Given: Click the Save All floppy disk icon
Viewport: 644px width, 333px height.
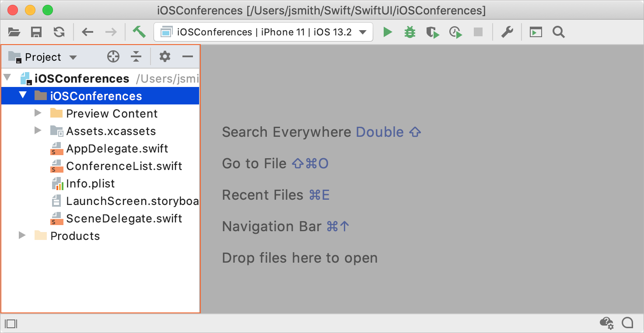Looking at the screenshot, I should [x=36, y=32].
